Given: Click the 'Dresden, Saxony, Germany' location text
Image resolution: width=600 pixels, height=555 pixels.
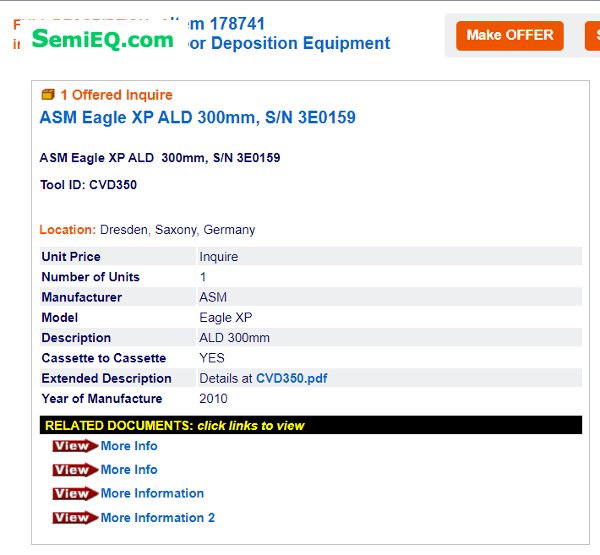Looking at the screenshot, I should tap(178, 230).
